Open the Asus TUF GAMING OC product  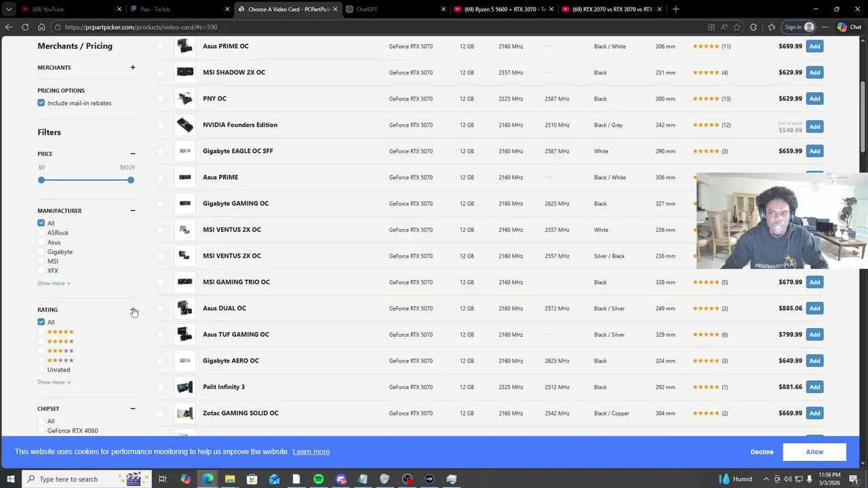coord(236,334)
